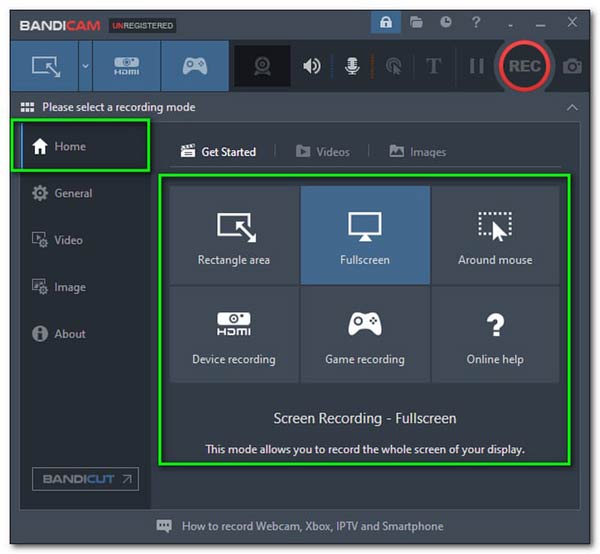
Task: Open help via question mark icon
Action: coord(476,22)
